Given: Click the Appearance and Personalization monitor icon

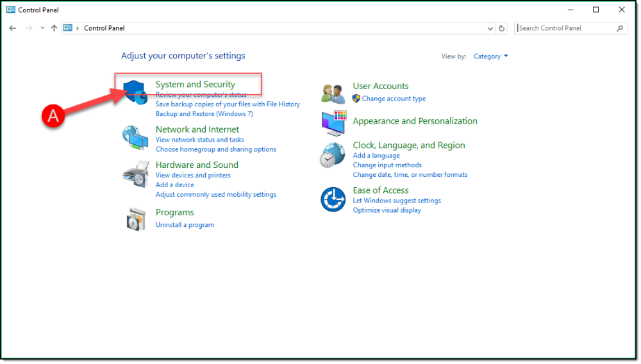Looking at the screenshot, I should (x=333, y=123).
